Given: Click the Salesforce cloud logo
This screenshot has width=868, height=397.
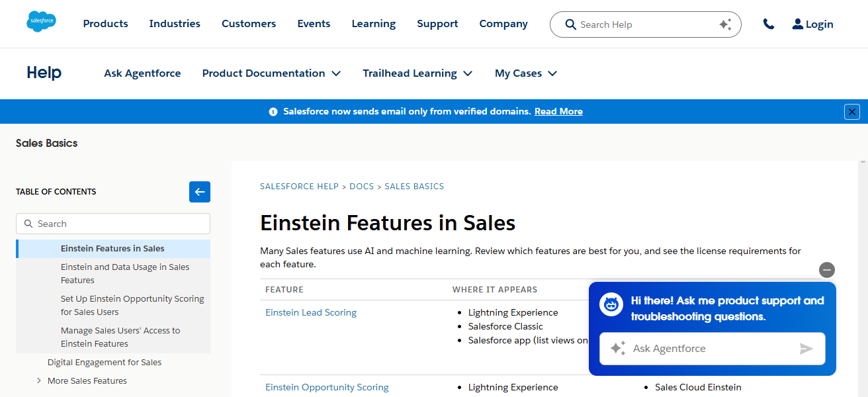Looking at the screenshot, I should (x=41, y=21).
